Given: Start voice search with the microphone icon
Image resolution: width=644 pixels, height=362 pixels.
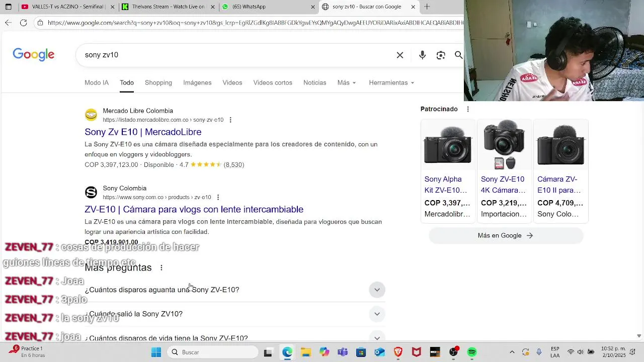Looking at the screenshot, I should [x=423, y=55].
